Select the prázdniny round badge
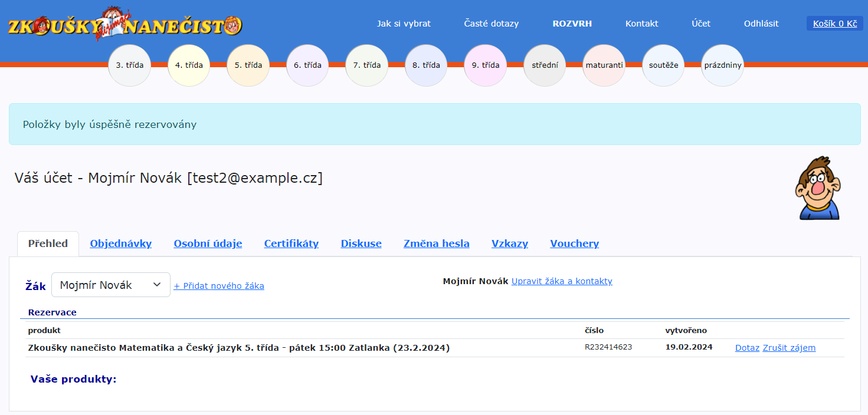Image resolution: width=868 pixels, height=415 pixels. pyautogui.click(x=722, y=65)
